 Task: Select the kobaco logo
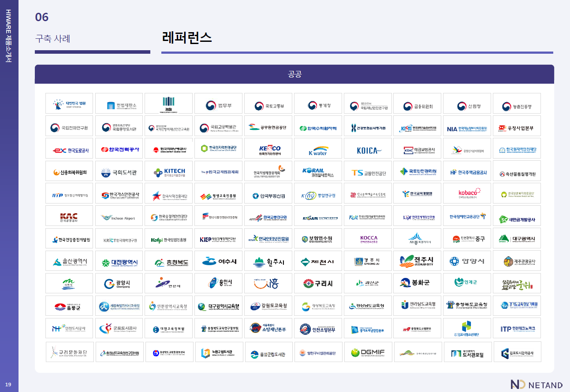pyautogui.click(x=467, y=194)
